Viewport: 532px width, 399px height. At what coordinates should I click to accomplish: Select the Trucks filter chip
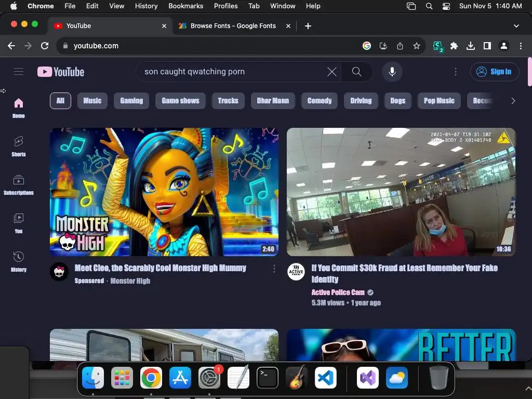coord(228,101)
